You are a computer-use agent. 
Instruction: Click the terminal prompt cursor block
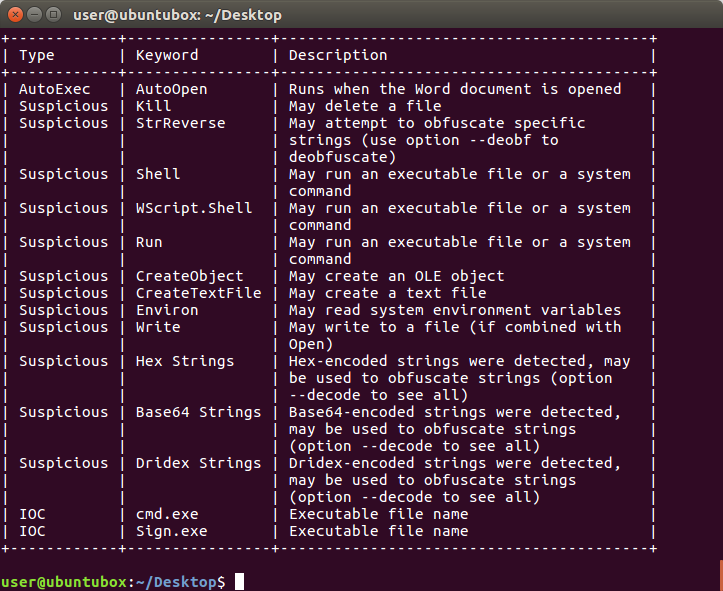tap(239, 581)
